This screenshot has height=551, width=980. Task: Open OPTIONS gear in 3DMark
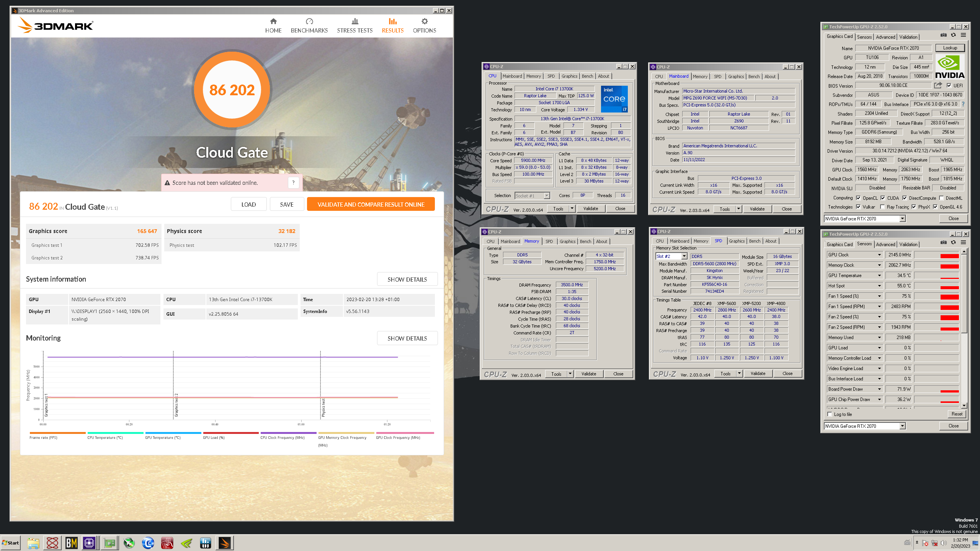(x=424, y=26)
